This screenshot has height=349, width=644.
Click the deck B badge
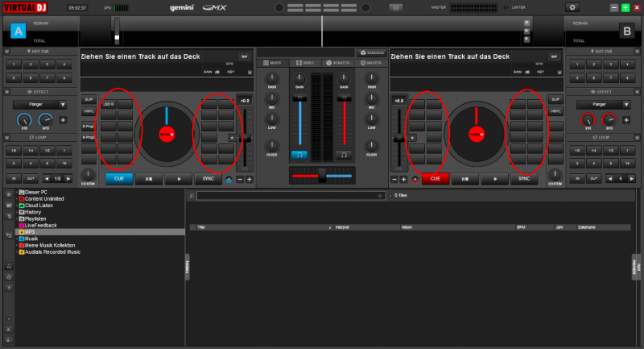tap(627, 31)
